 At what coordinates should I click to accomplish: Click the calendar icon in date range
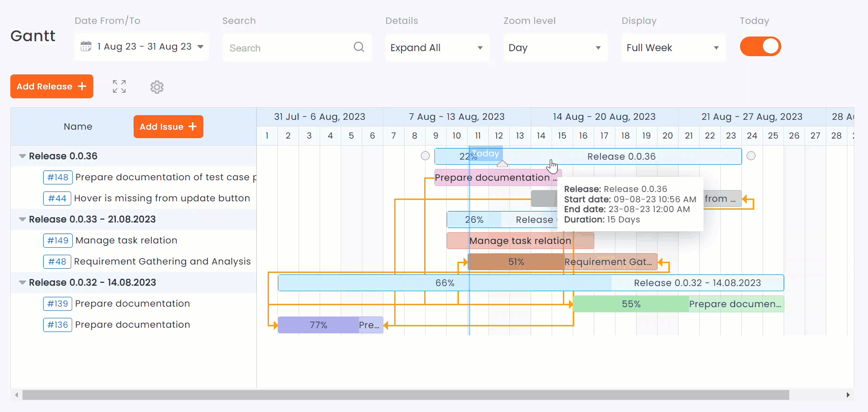click(x=86, y=46)
